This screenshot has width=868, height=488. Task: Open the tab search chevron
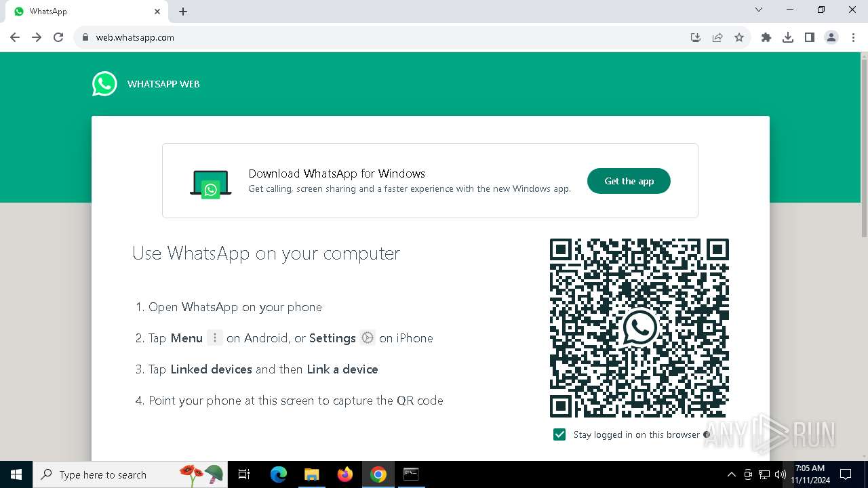click(759, 9)
